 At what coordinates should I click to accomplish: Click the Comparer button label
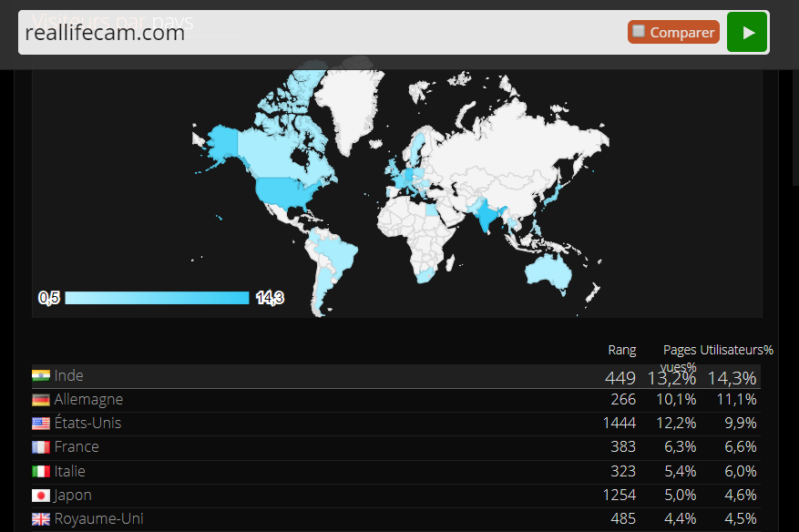coord(681,32)
